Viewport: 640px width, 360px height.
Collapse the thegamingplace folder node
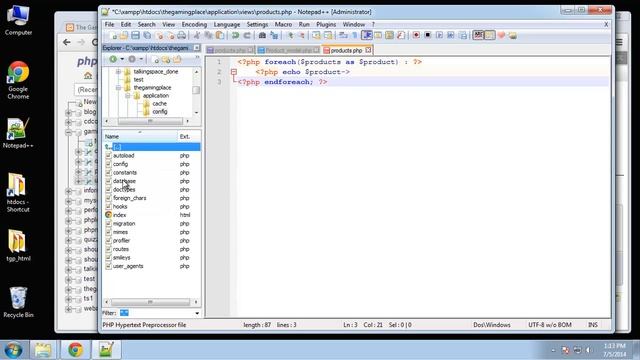click(118, 88)
